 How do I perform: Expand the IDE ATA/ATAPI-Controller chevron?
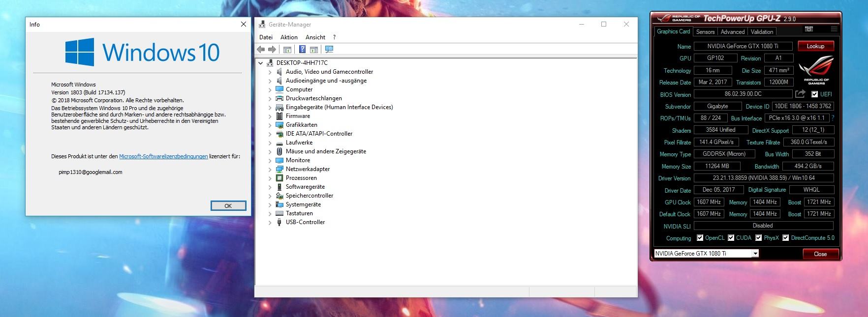coord(270,134)
